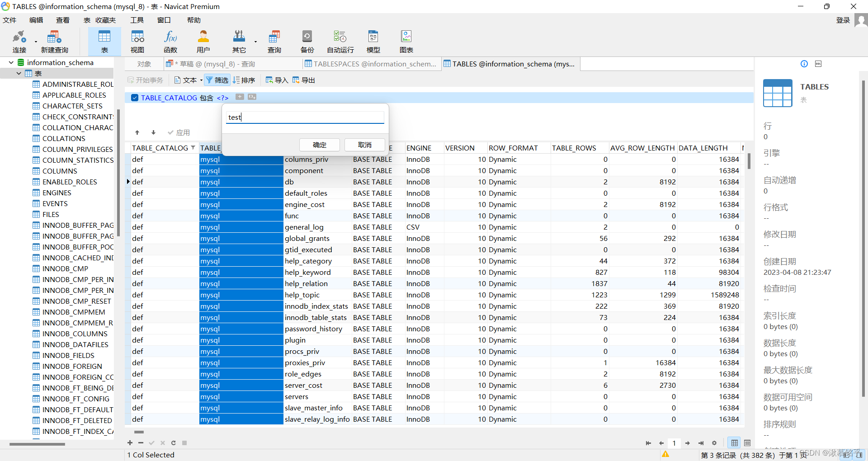Click the warning triangle in status bar
The width and height of the screenshot is (868, 461).
click(665, 454)
